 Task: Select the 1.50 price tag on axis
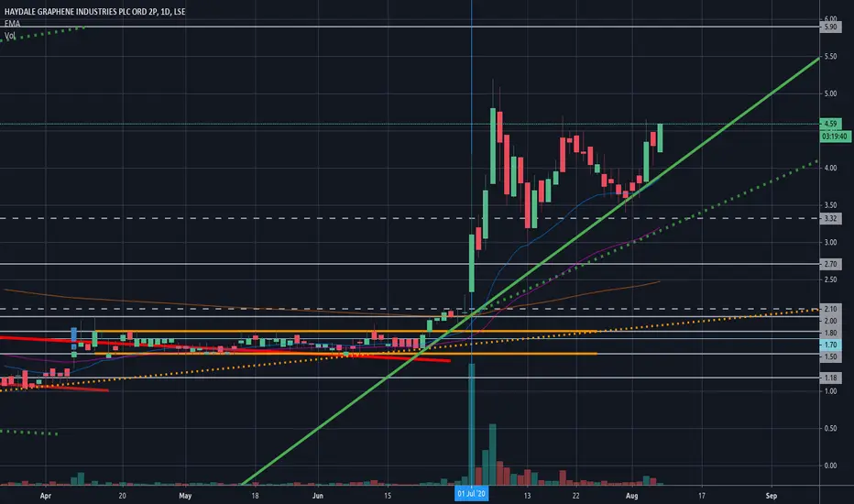830,356
